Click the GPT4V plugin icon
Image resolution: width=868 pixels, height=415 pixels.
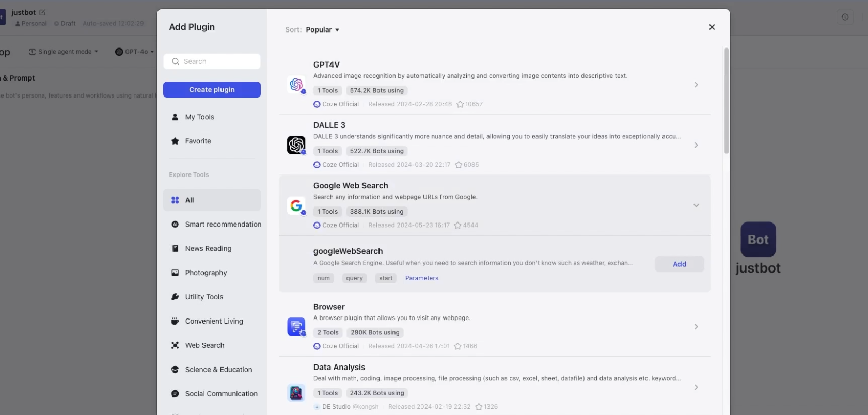pos(296,85)
